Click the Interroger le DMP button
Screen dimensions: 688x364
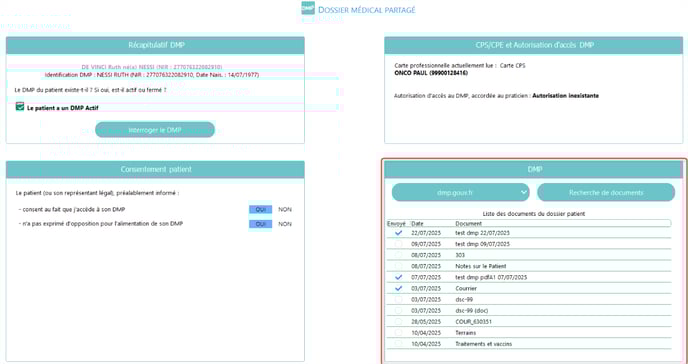[155, 130]
